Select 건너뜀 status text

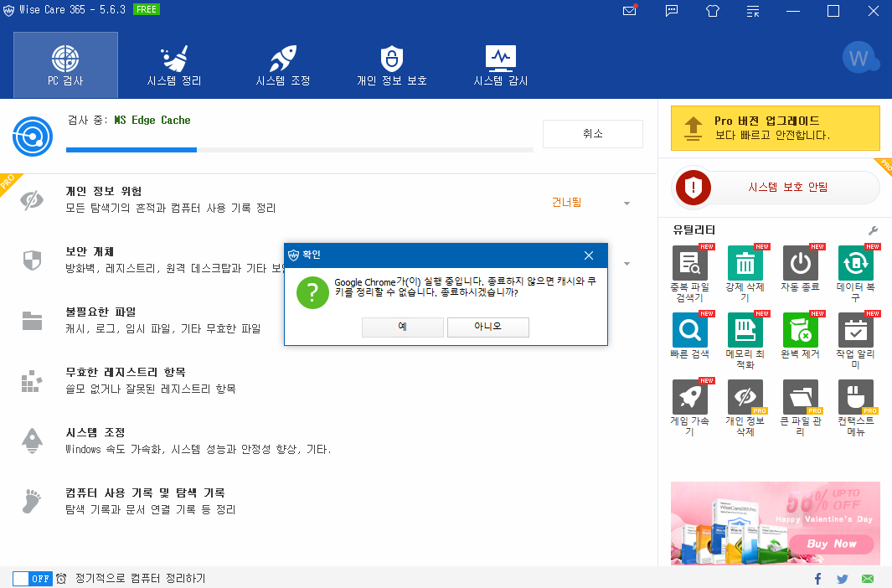coord(566,203)
